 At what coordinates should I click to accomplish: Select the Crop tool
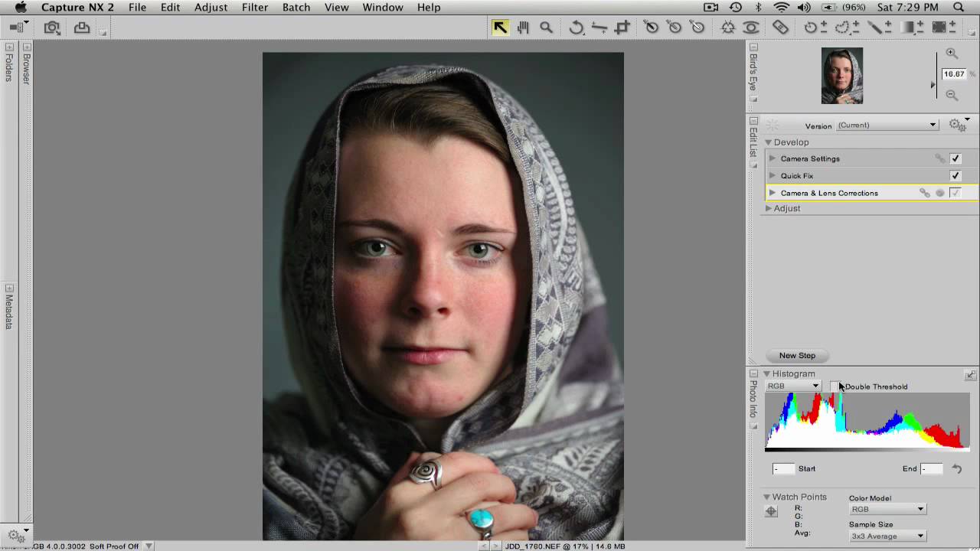(x=622, y=28)
